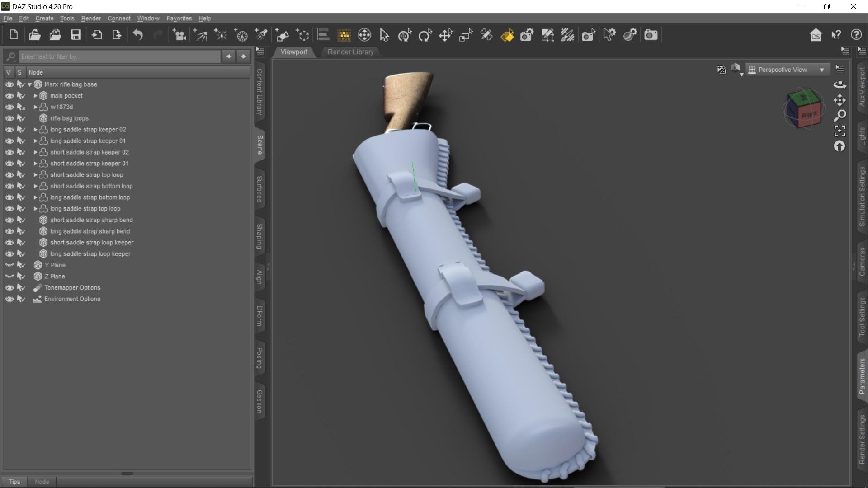Click the Render camera icon

tap(651, 35)
